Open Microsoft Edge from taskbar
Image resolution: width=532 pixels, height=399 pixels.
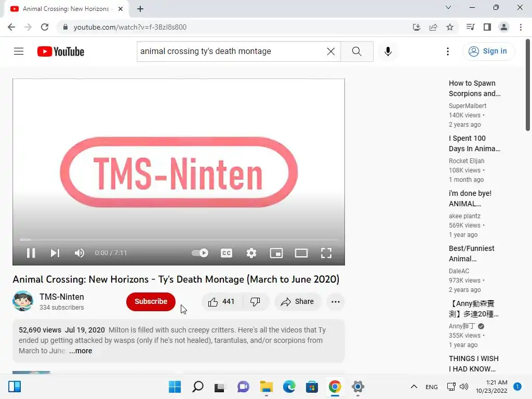(x=289, y=387)
